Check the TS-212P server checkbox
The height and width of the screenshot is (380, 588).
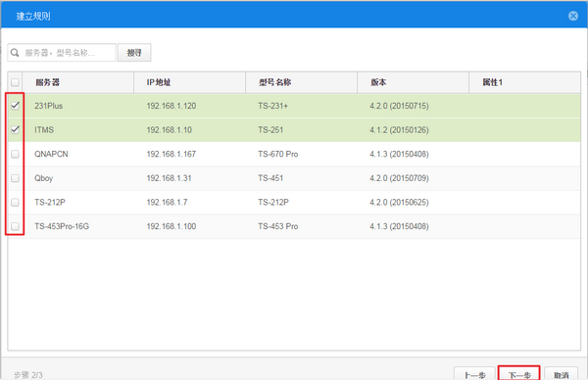[15, 203]
